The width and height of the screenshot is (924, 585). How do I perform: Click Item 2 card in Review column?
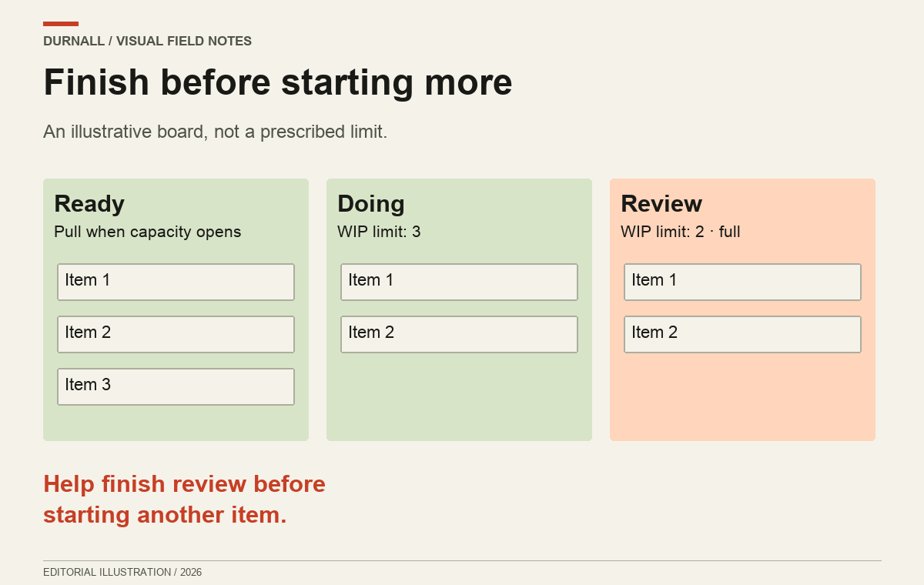[x=742, y=334]
